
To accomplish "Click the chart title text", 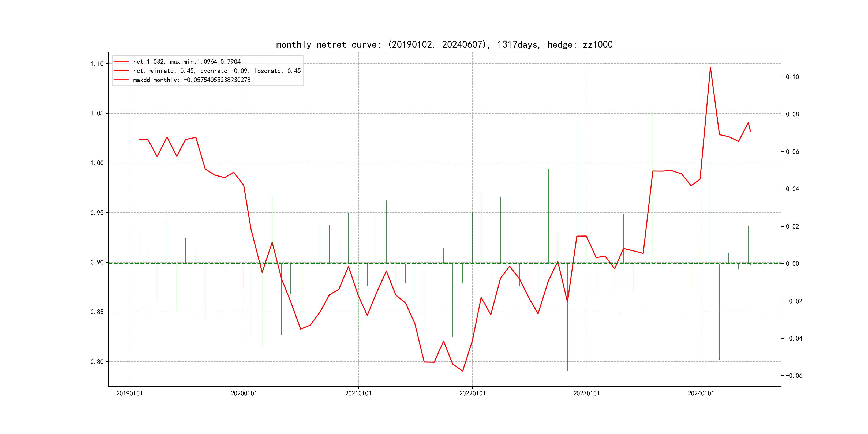I will (x=444, y=44).
